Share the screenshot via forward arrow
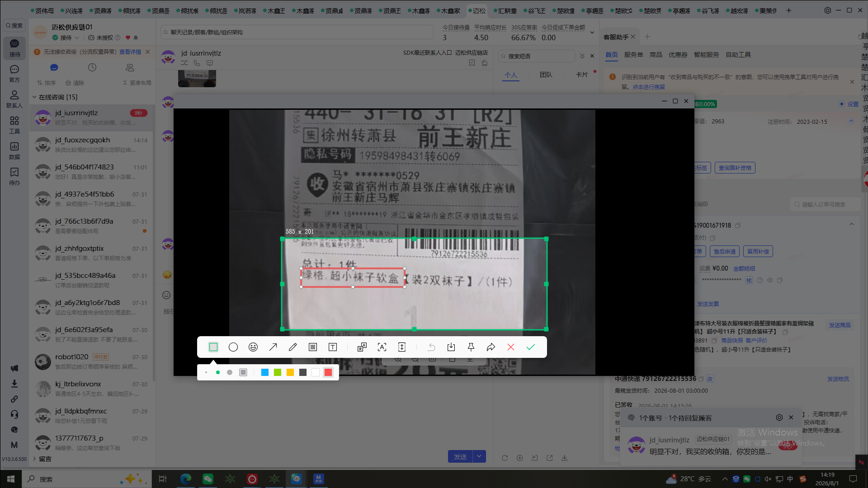868x488 pixels. 491,347
